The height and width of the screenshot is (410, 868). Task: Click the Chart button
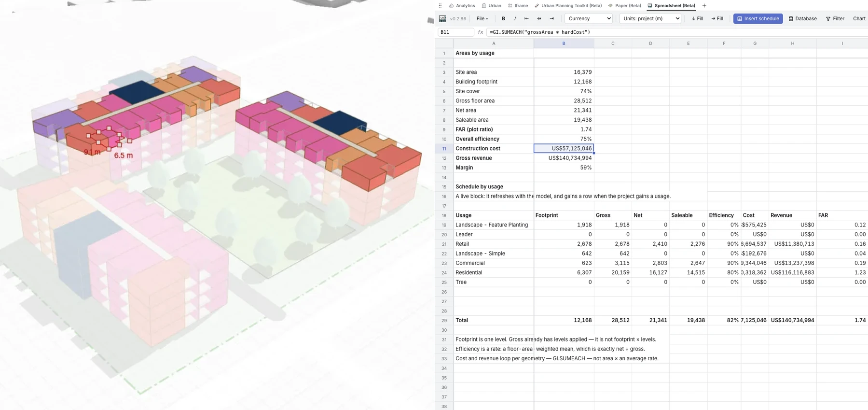point(859,19)
